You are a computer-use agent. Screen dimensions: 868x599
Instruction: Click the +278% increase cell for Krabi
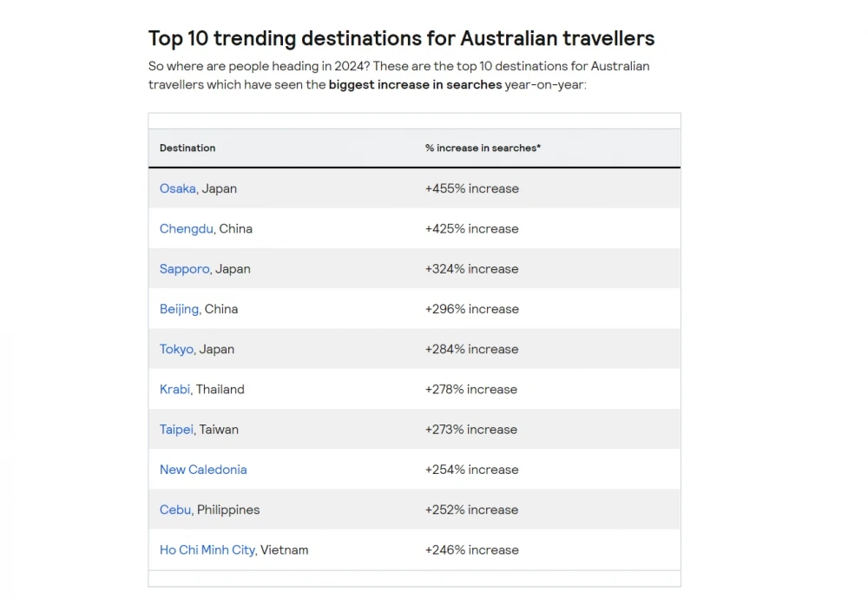[x=471, y=389]
